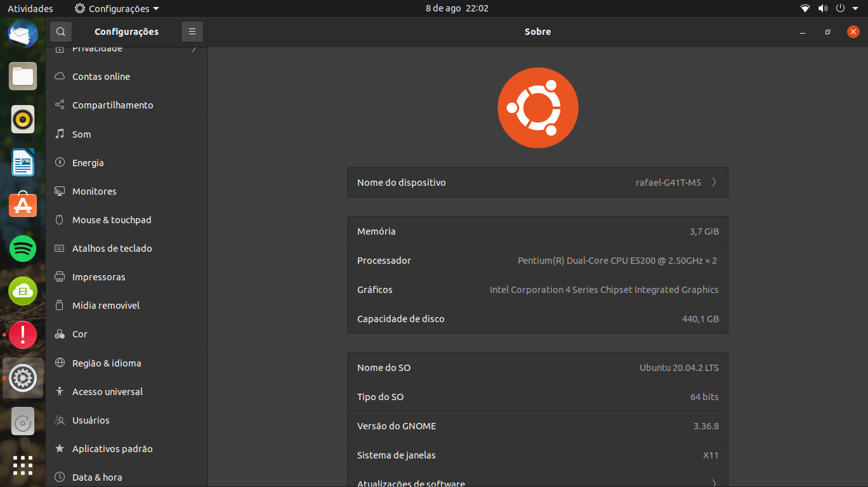Open Mouse & touchpad settings
The image size is (868, 487).
tap(126, 219)
